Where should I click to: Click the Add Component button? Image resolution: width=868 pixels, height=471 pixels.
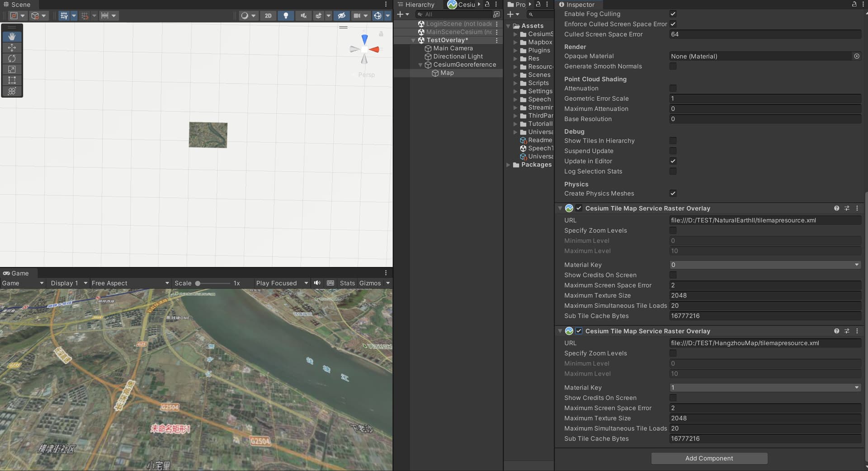709,458
